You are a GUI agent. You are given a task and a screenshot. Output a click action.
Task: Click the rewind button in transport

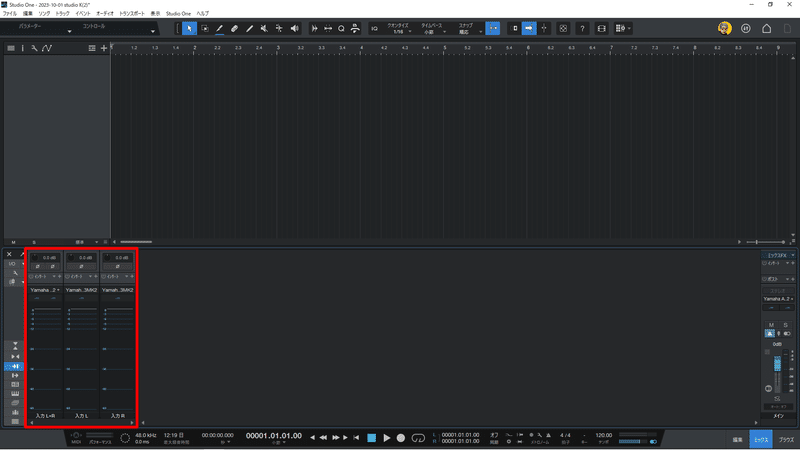(323, 438)
